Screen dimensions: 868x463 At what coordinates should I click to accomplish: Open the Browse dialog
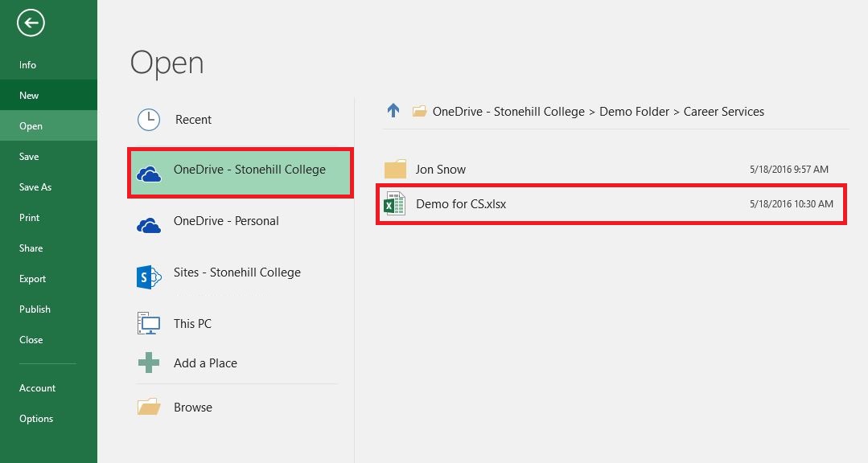193,407
